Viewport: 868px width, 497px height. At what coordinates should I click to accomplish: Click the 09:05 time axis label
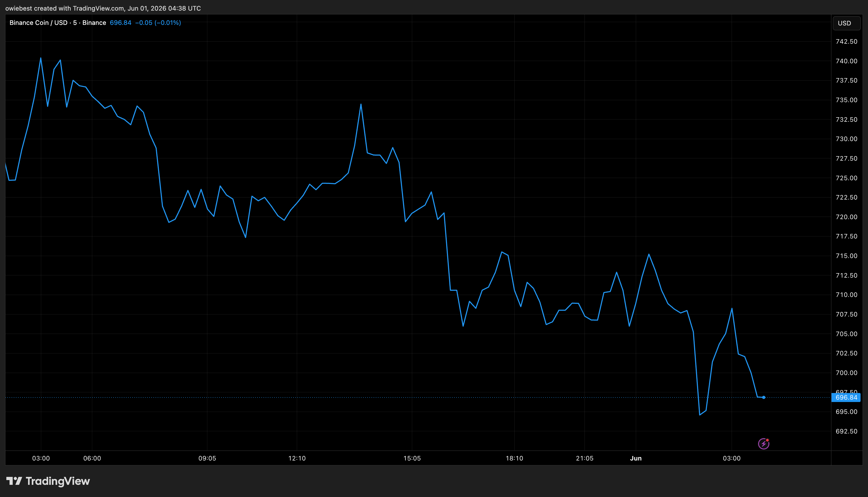(x=207, y=458)
